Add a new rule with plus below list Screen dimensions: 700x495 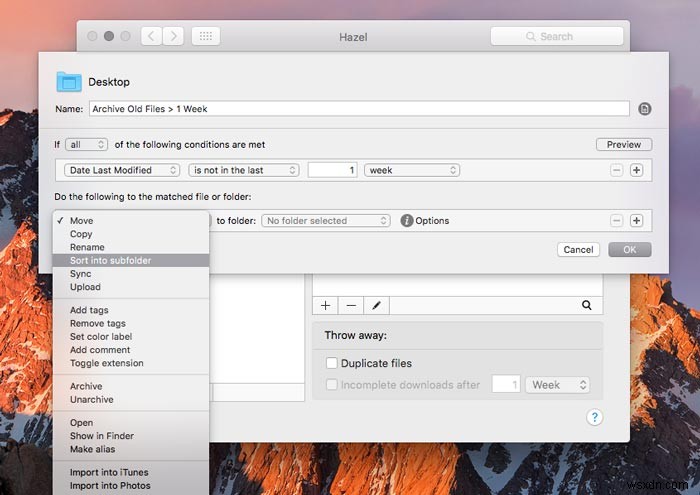click(x=325, y=305)
